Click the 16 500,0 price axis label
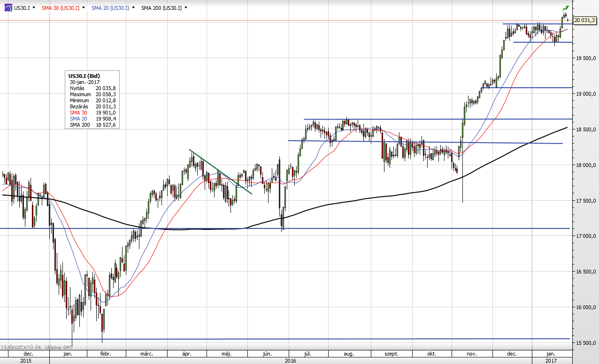The width and height of the screenshot is (599, 364). coord(585,272)
